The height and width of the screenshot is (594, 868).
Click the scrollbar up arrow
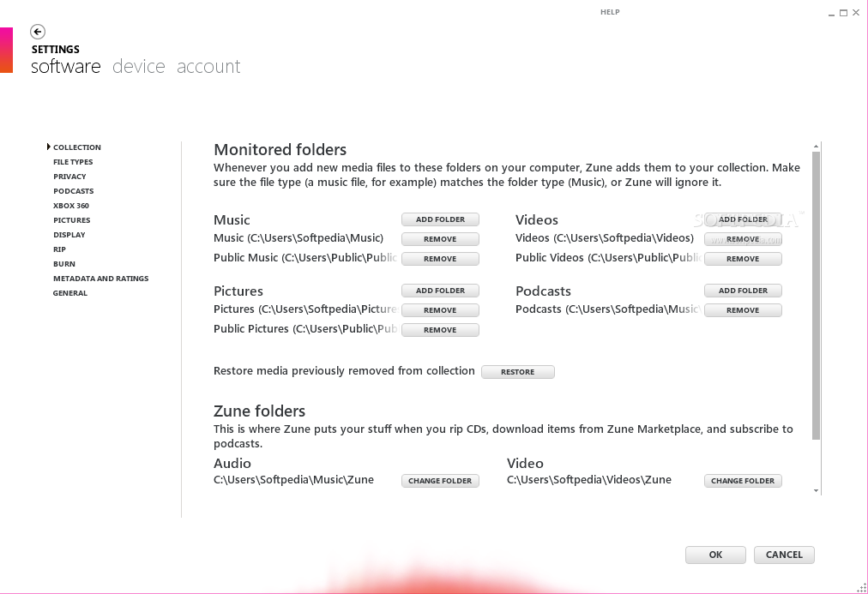coord(816,147)
